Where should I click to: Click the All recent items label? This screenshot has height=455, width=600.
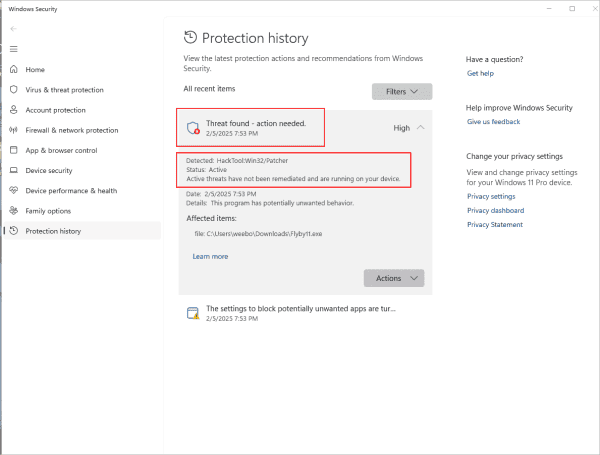[209, 89]
